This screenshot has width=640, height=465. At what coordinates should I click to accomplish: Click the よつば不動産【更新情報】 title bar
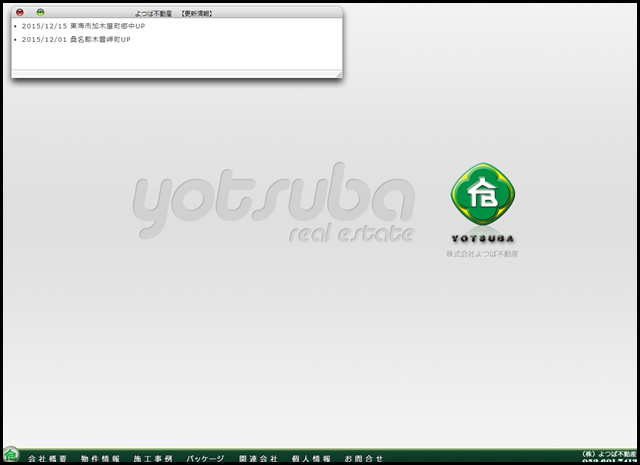click(180, 13)
